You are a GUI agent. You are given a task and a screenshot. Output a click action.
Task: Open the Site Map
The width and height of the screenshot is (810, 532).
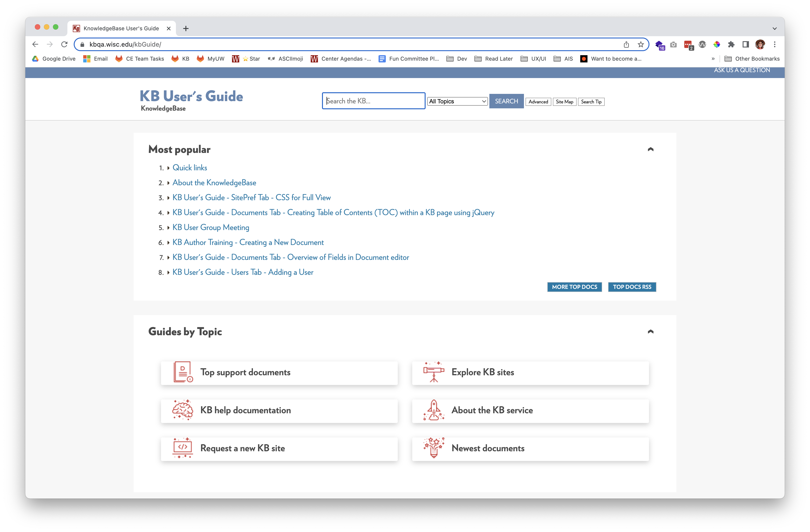(564, 102)
